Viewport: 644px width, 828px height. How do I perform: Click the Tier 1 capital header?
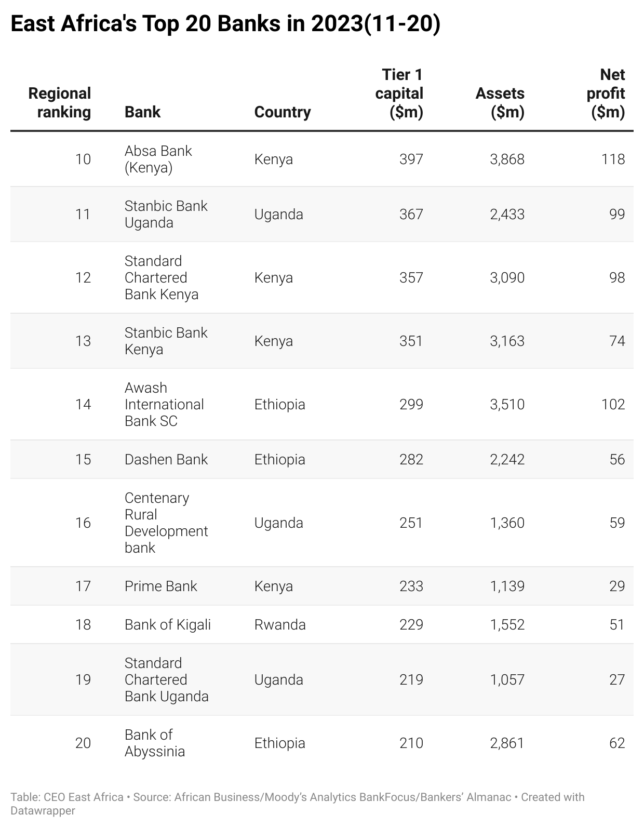click(x=399, y=94)
